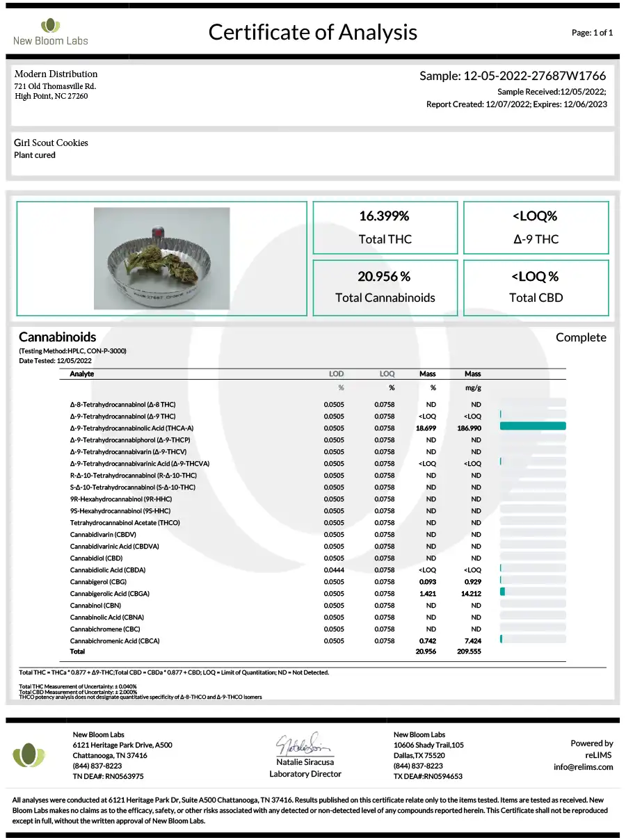Image resolution: width=626 pixels, height=840 pixels.
Task: Click the Δ-8-Tetrahydrocannabinol analyte row name
Action: [122, 404]
